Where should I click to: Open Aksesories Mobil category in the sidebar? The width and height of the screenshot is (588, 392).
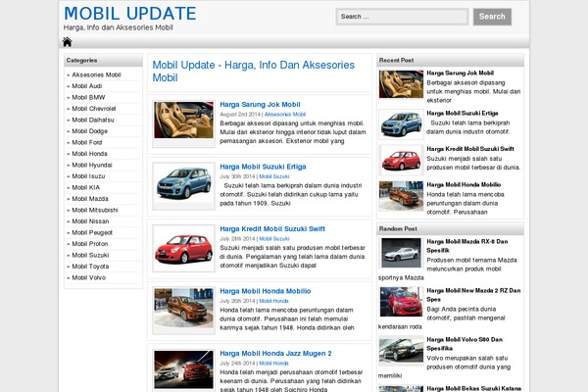(x=96, y=74)
